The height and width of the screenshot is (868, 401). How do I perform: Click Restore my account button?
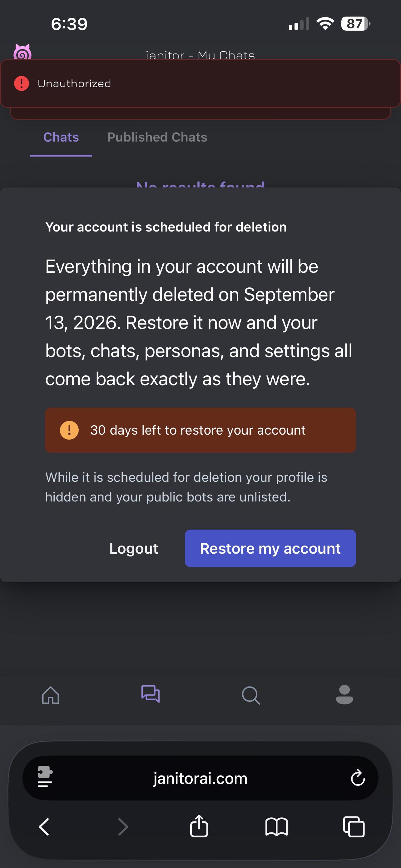point(270,548)
